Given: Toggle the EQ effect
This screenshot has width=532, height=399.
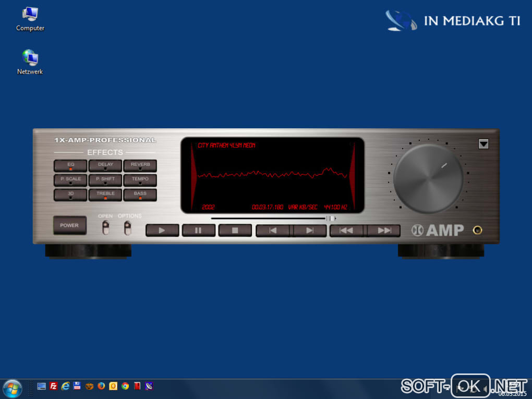Looking at the screenshot, I should pos(70,166).
